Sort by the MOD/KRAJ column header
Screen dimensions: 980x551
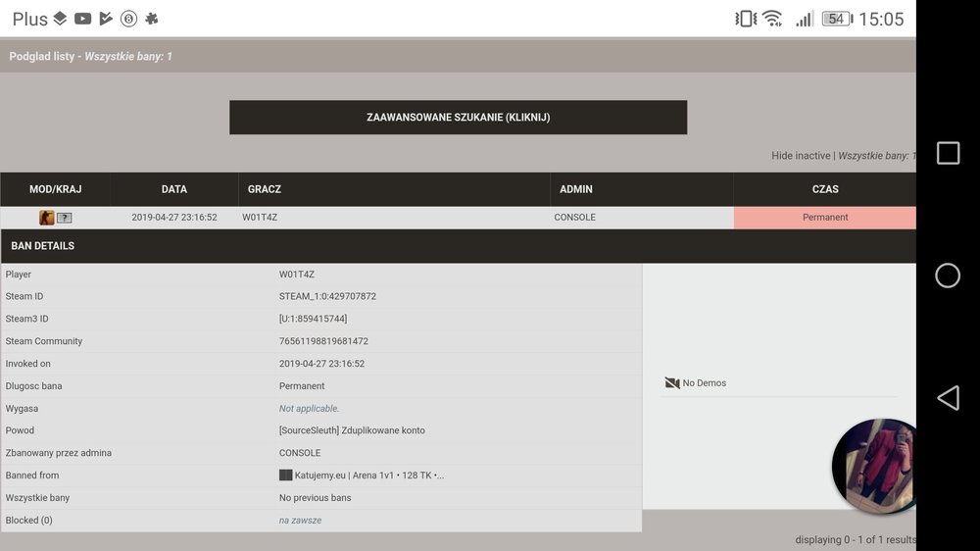56,189
